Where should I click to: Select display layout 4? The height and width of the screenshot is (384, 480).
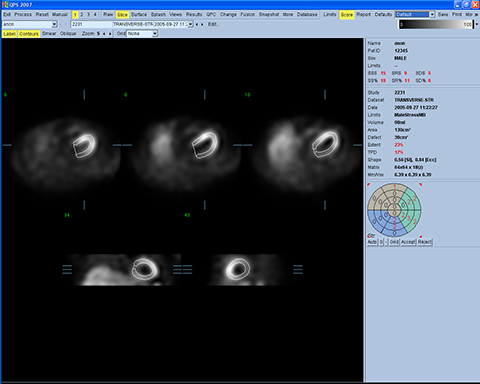pos(95,14)
